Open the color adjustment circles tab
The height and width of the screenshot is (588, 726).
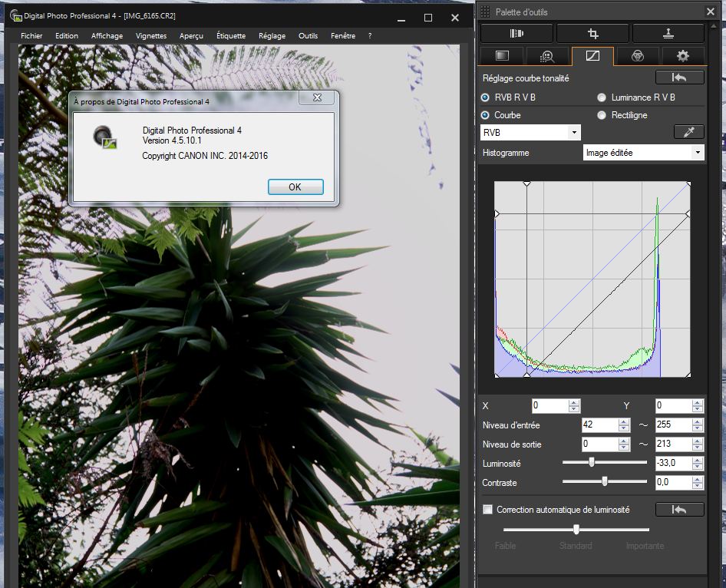click(638, 56)
